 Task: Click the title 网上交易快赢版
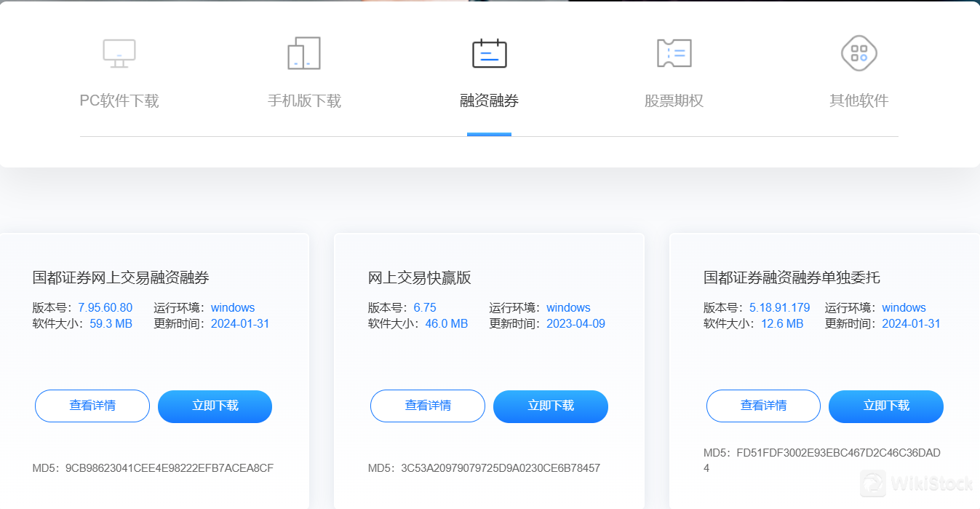[x=420, y=277]
